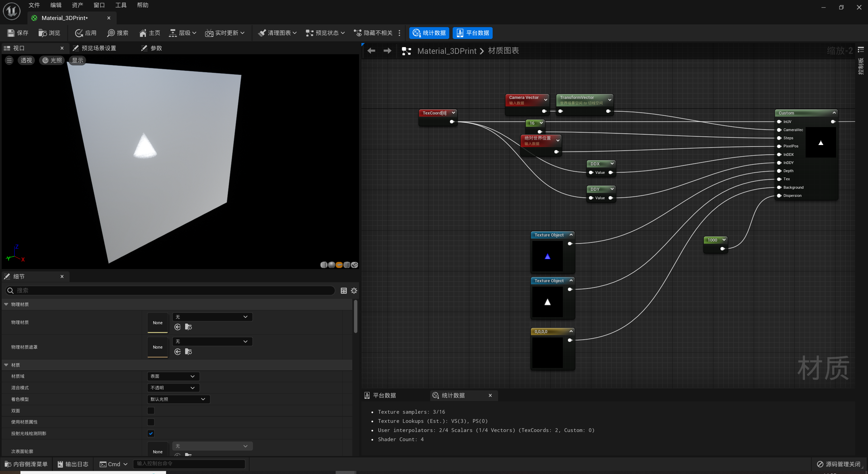Enable the 双面 (two-sided) checkbox

tap(151, 411)
